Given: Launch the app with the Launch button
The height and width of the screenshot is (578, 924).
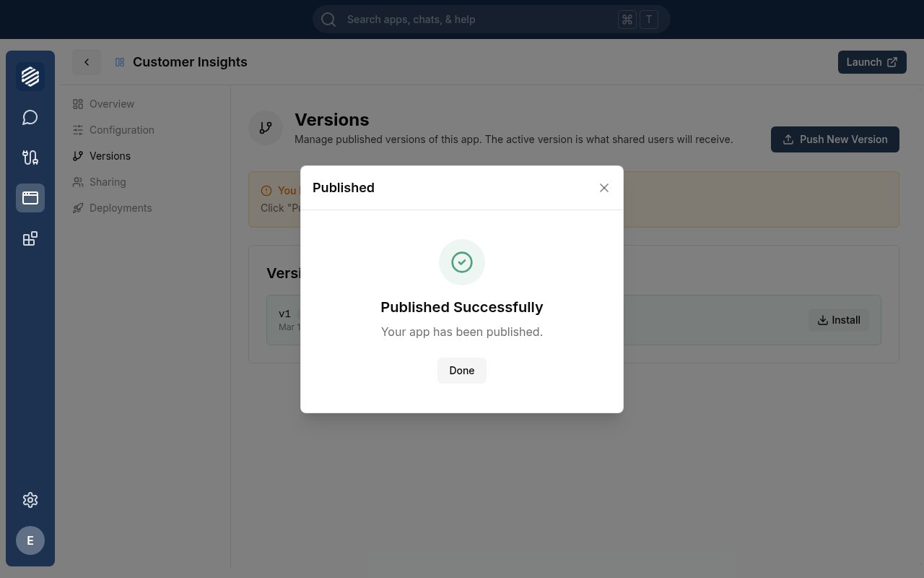Looking at the screenshot, I should coord(872,62).
